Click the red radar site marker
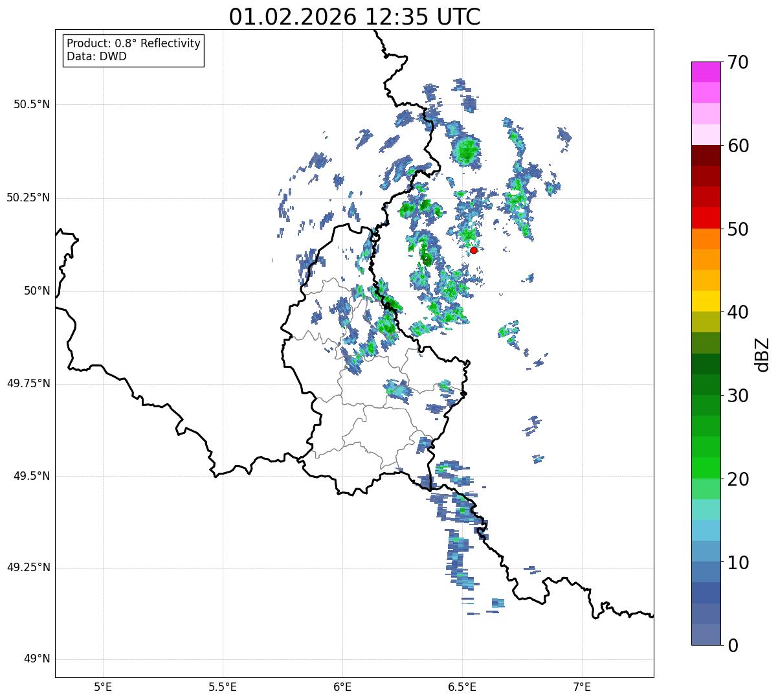Screen dimensions: 778x700 (x=474, y=250)
